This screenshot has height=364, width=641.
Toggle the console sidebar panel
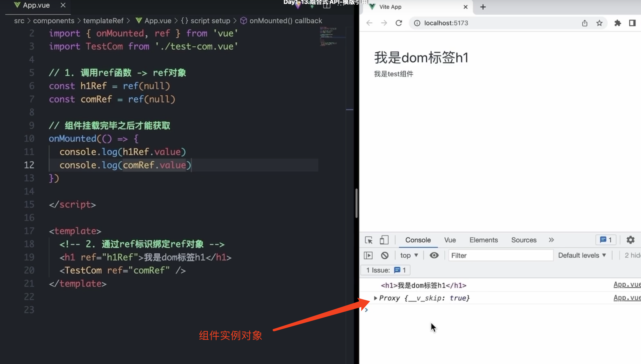(x=368, y=255)
